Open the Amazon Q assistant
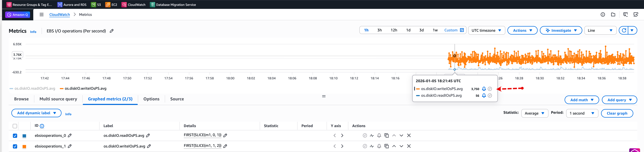 [18, 15]
